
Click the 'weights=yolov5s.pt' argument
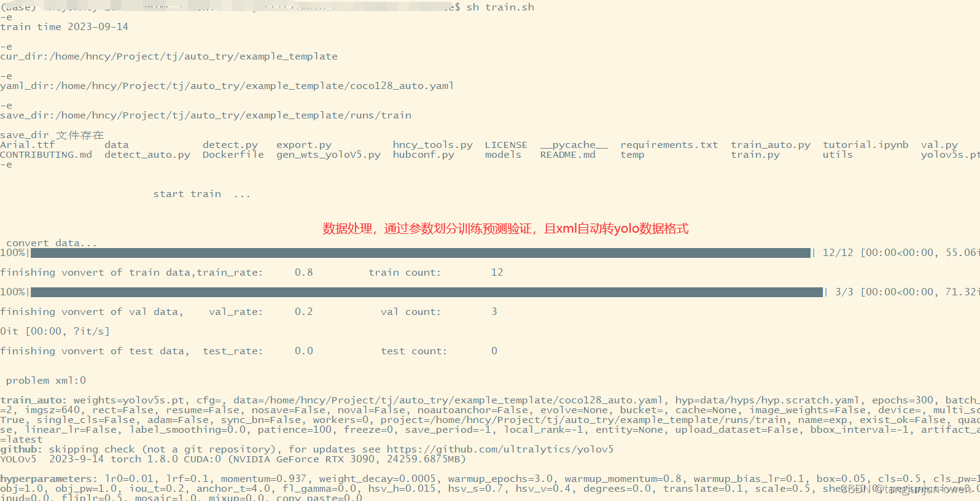click(x=129, y=400)
